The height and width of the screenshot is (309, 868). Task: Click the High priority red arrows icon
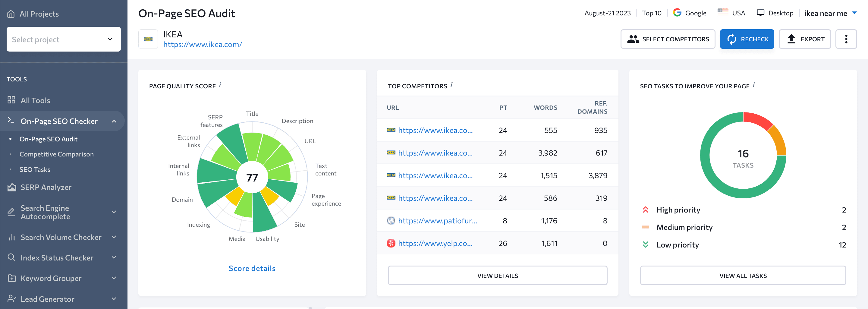point(645,210)
